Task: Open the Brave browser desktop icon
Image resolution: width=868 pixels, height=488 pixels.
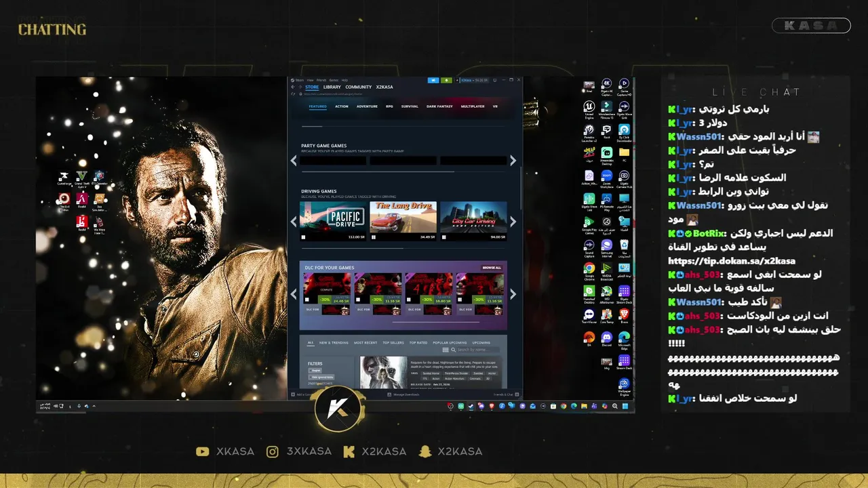Action: (625, 314)
